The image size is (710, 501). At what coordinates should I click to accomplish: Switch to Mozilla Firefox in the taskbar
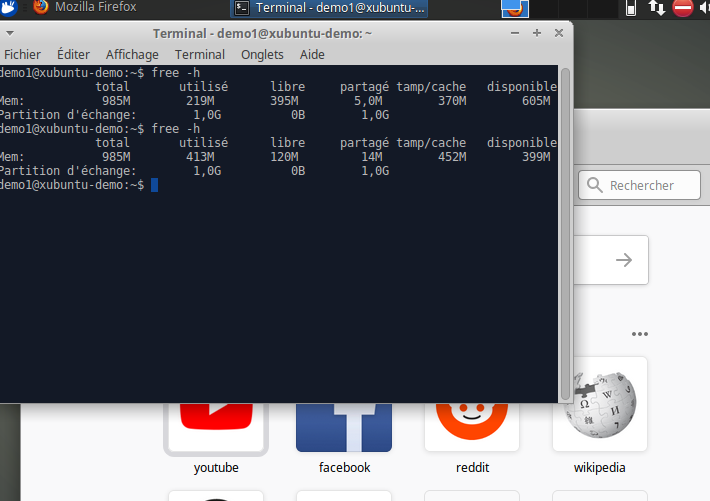88,8
